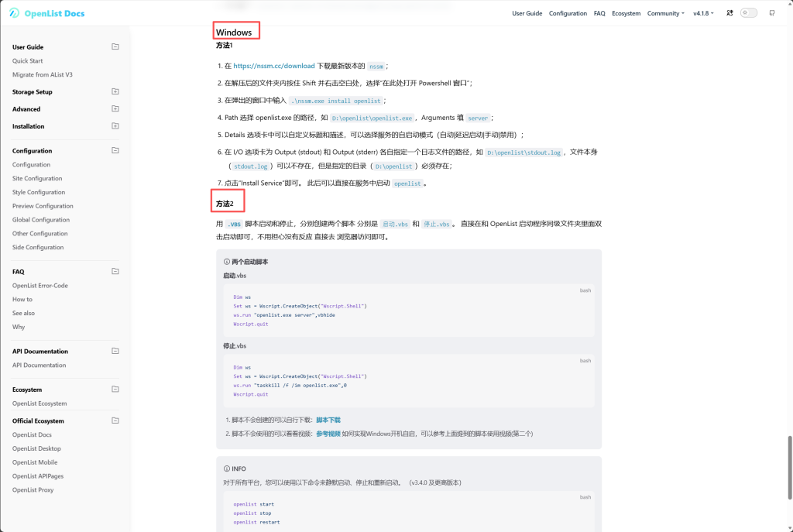793x532 pixels.
Task: Click the Advanced section folder-plus icon
Action: [x=115, y=109]
